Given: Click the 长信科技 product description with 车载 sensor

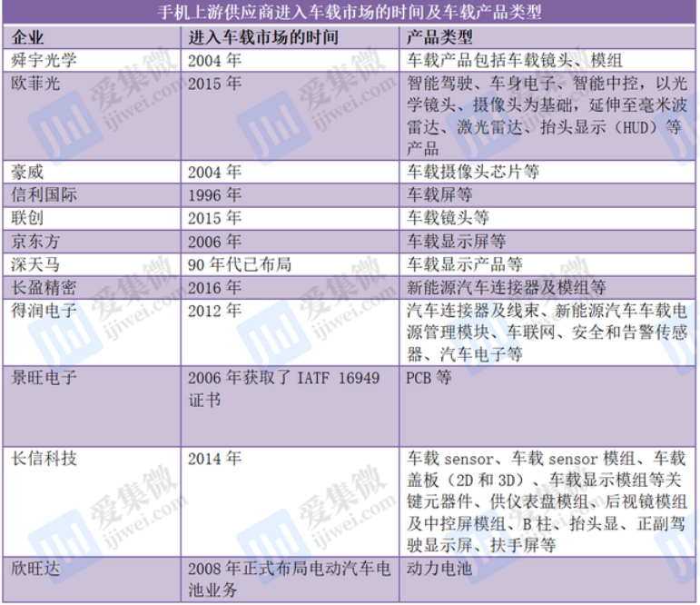Looking at the screenshot, I should click(547, 501).
